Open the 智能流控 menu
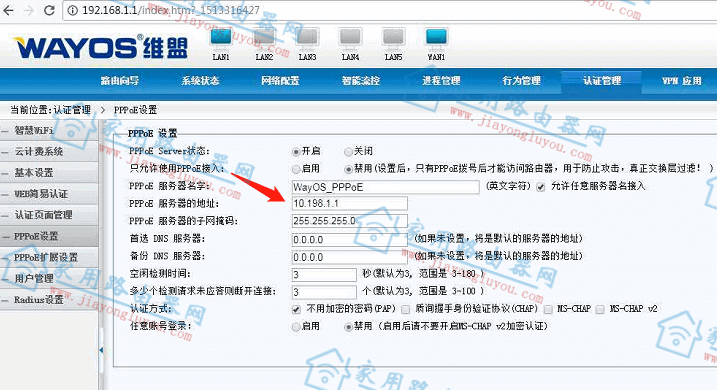The width and height of the screenshot is (717, 390). 361,81
